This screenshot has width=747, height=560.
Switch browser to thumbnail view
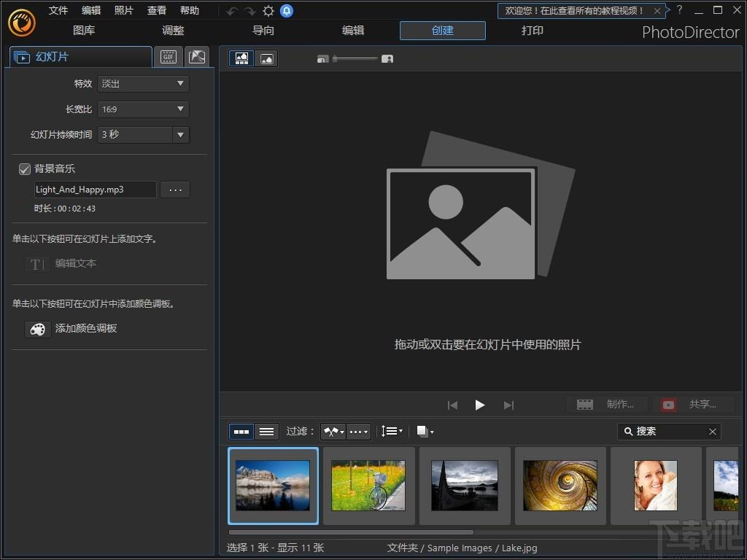[x=241, y=432]
